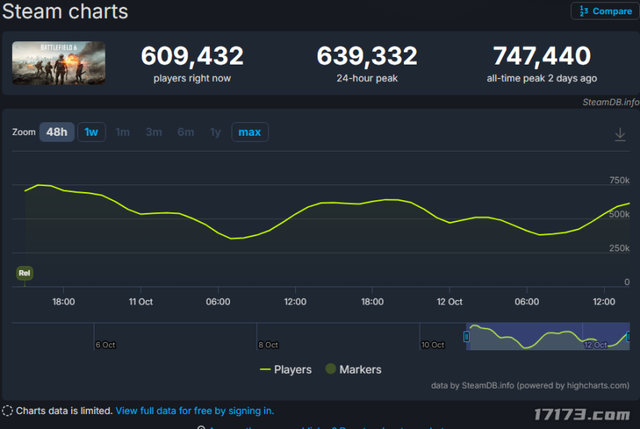640x429 pixels.
Task: Choose the 1y zoom option
Action: (215, 132)
